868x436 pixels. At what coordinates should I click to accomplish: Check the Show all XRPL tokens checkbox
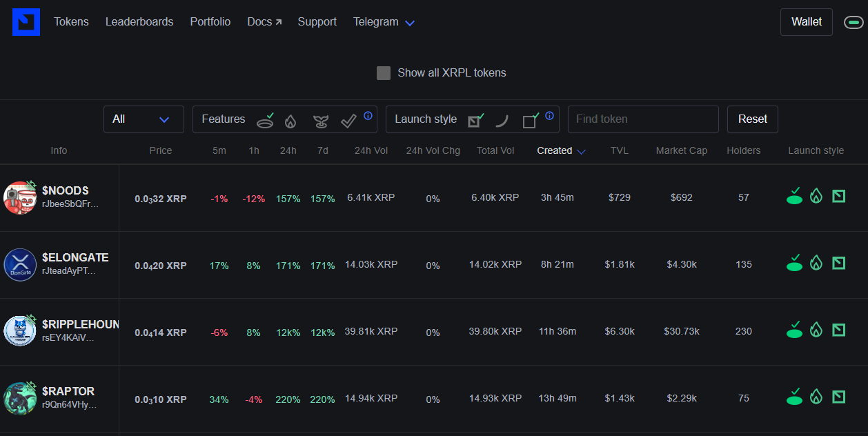(x=384, y=73)
